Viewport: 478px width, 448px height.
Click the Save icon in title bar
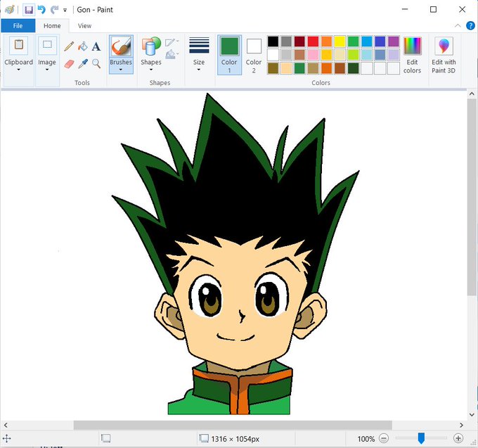pos(29,10)
